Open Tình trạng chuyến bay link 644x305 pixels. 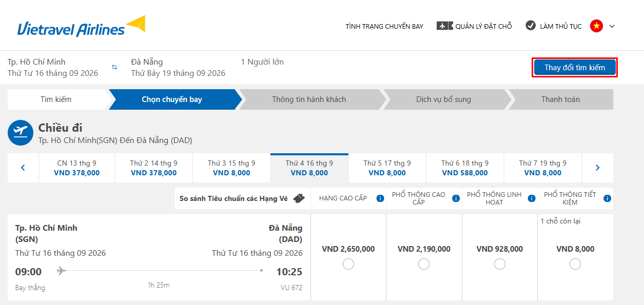(384, 26)
